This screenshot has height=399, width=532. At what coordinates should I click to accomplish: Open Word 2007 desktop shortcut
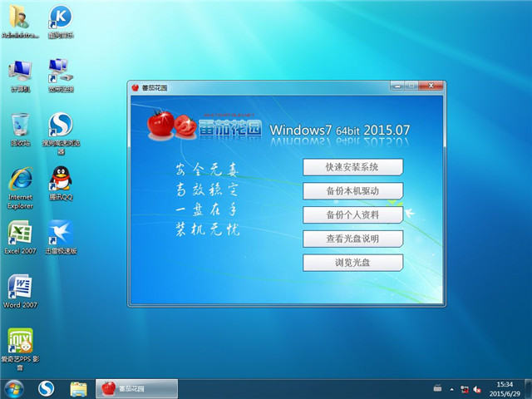pyautogui.click(x=20, y=291)
